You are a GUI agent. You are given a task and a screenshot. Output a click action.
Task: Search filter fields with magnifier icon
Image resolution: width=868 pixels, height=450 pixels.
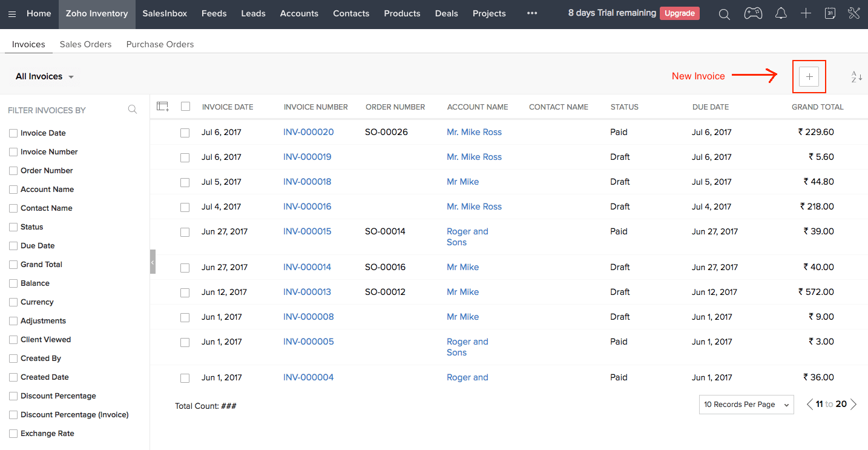(133, 110)
